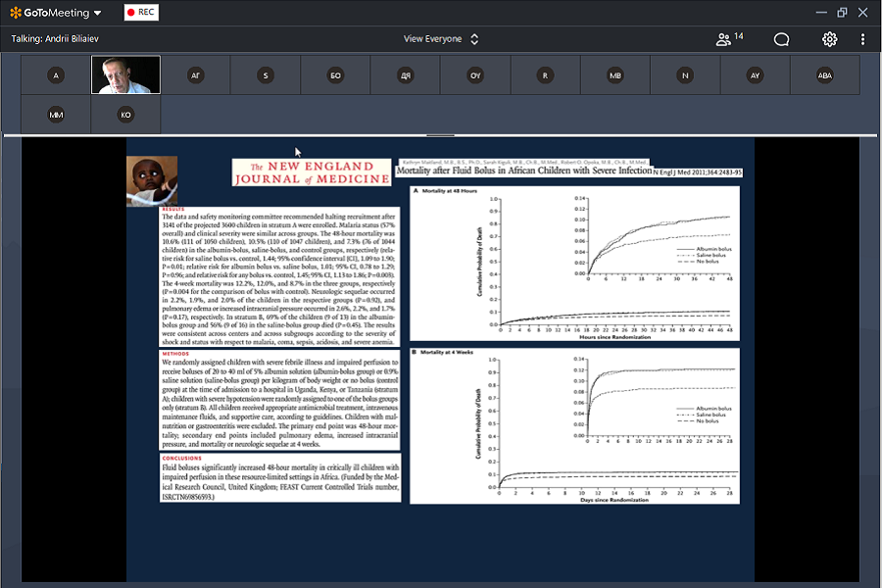Screen dimensions: 882x588
Task: Click the Talking: Andrii Biliaiev label
Action: click(x=55, y=39)
